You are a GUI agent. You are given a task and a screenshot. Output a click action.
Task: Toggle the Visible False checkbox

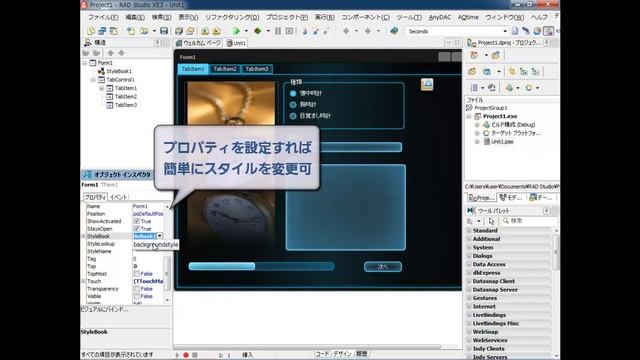tap(137, 296)
